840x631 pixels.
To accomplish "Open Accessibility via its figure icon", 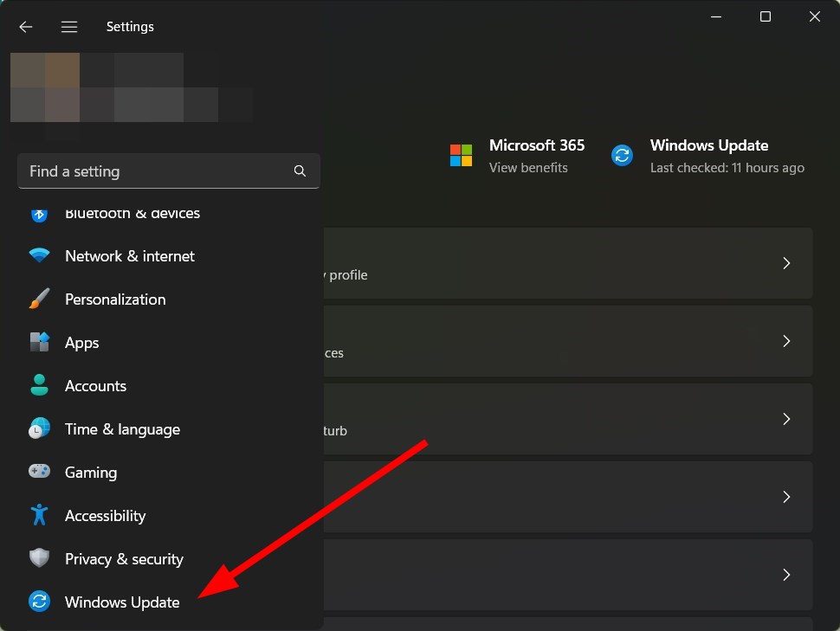I will coord(38,515).
